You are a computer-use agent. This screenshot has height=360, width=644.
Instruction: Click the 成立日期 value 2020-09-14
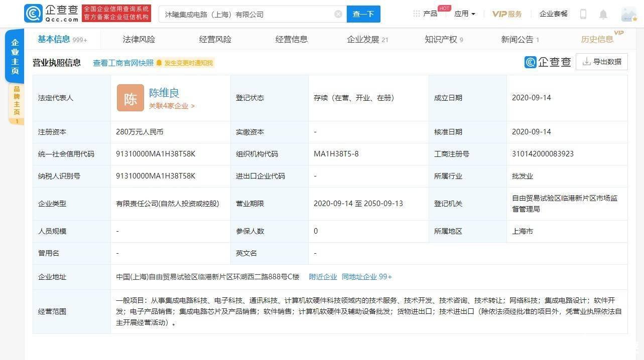(532, 98)
